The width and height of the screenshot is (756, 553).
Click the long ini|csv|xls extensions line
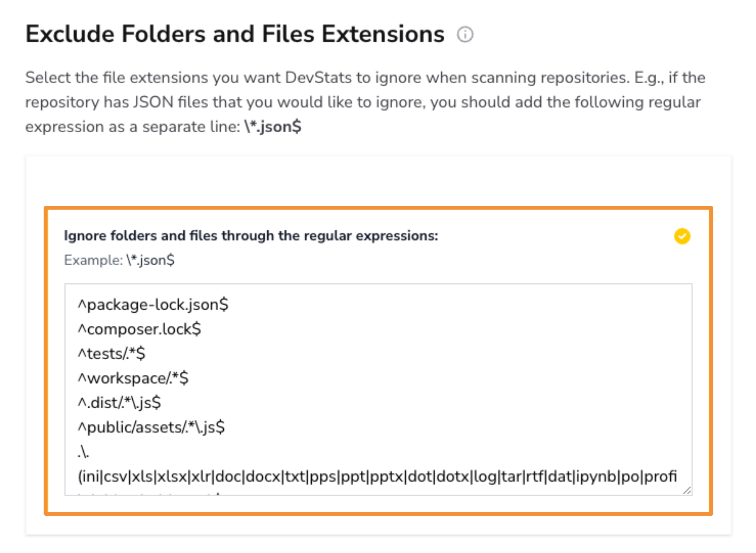coord(377,476)
